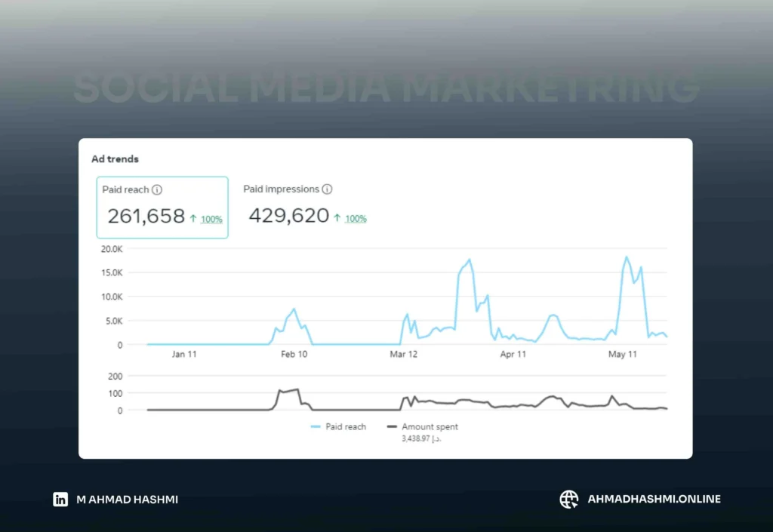
Task: Click the green up arrow next to 261,658
Action: click(x=193, y=219)
